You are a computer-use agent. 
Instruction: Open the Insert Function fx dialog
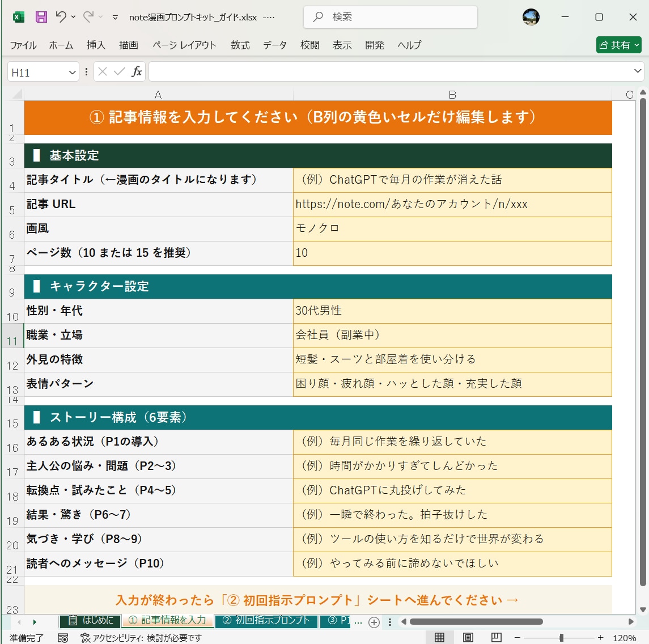[x=137, y=72]
